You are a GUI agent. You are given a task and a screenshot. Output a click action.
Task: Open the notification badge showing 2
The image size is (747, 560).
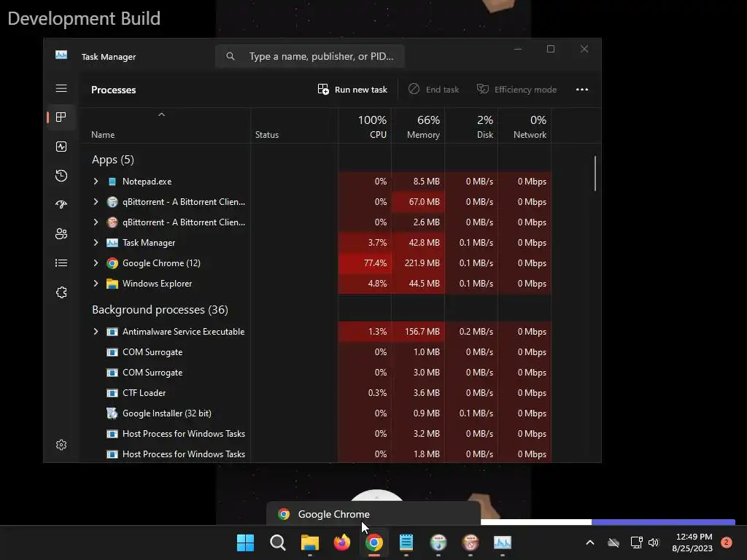[x=727, y=542]
